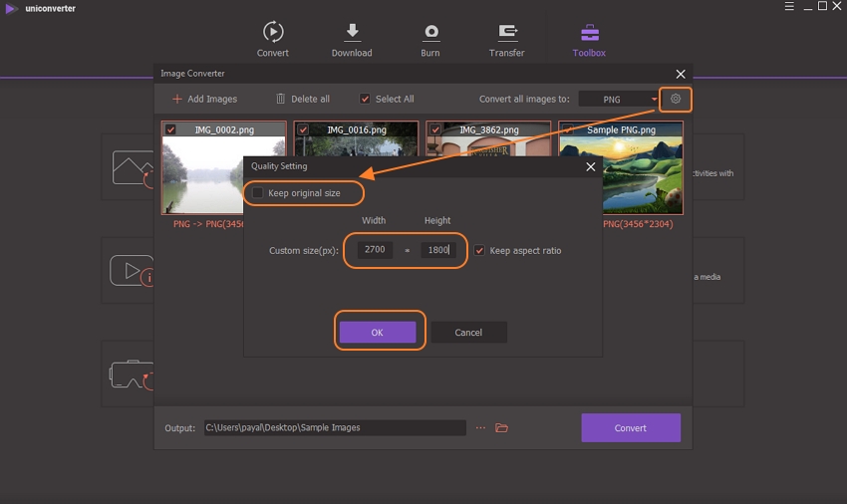Open output folder with folder icon
The image size is (847, 504).
(x=502, y=427)
